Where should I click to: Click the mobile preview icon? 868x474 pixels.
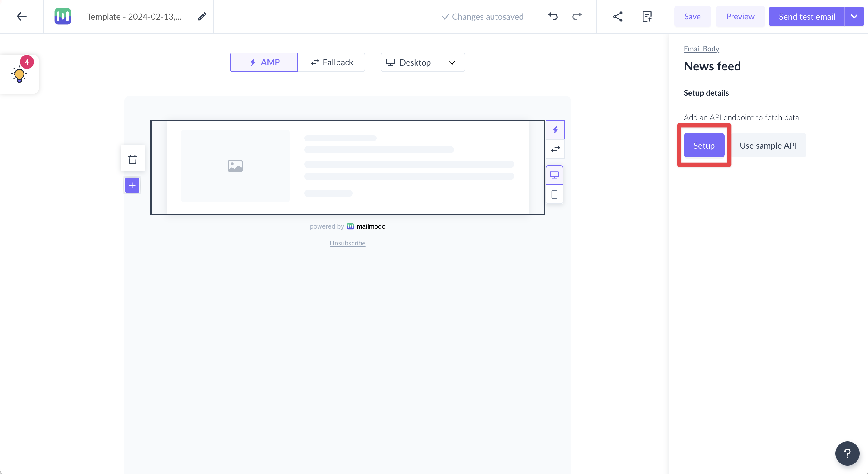[555, 194]
